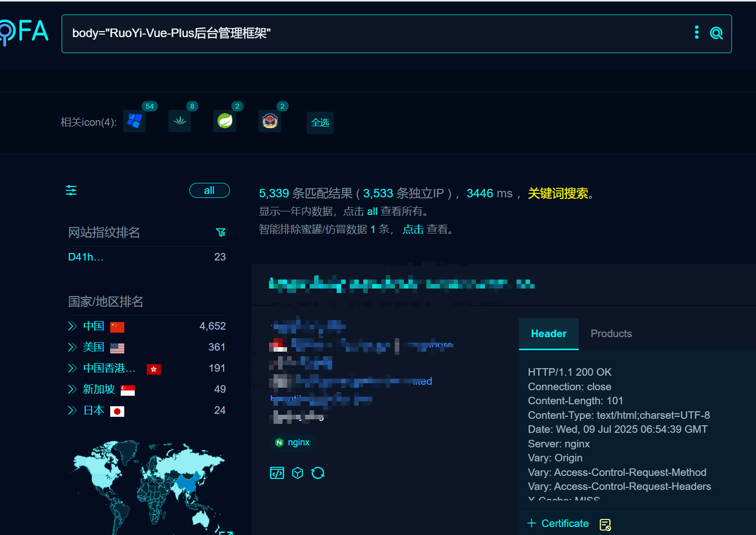Select the blue windows icon with 54 results

click(x=134, y=121)
